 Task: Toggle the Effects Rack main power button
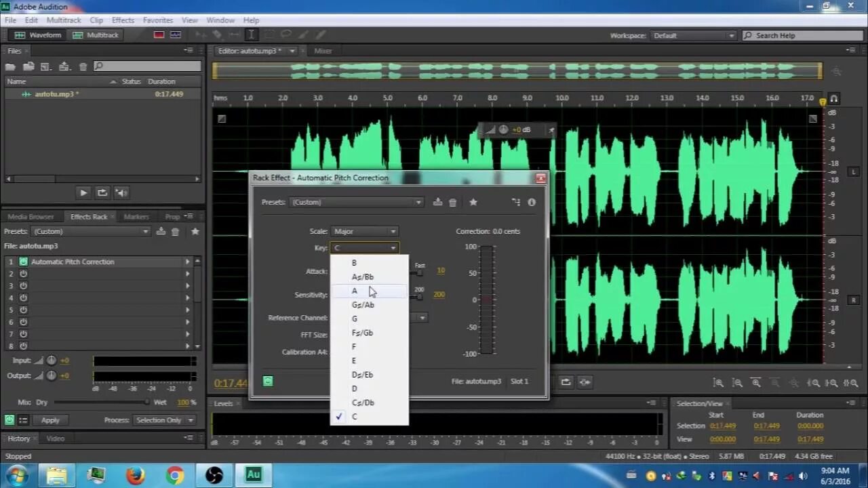pyautogui.click(x=9, y=420)
